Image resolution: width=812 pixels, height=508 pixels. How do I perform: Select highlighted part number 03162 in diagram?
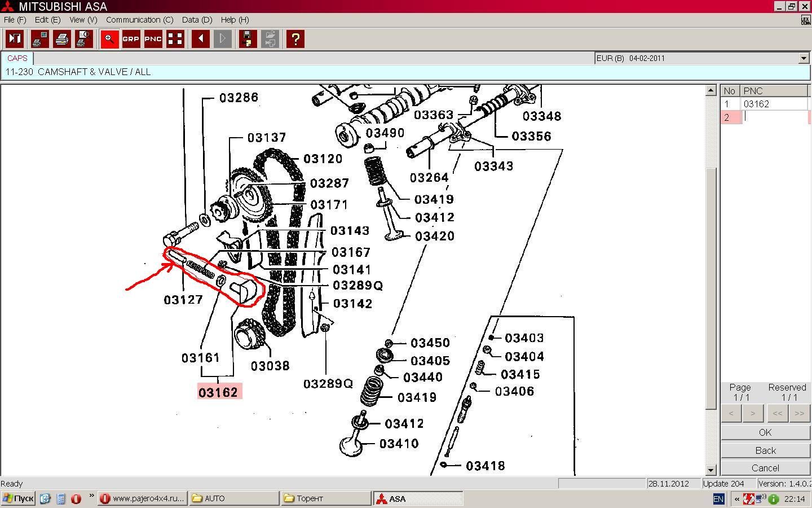point(219,392)
